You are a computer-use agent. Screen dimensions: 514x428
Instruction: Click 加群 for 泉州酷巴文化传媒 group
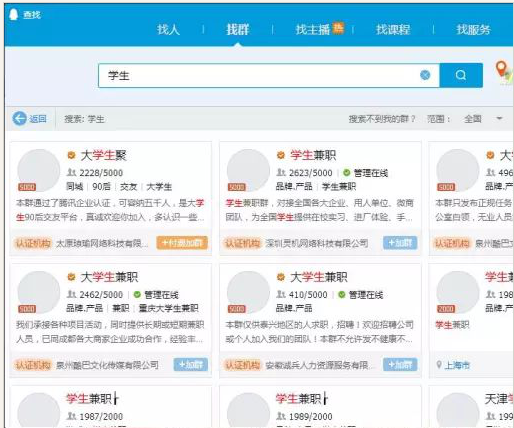point(191,364)
